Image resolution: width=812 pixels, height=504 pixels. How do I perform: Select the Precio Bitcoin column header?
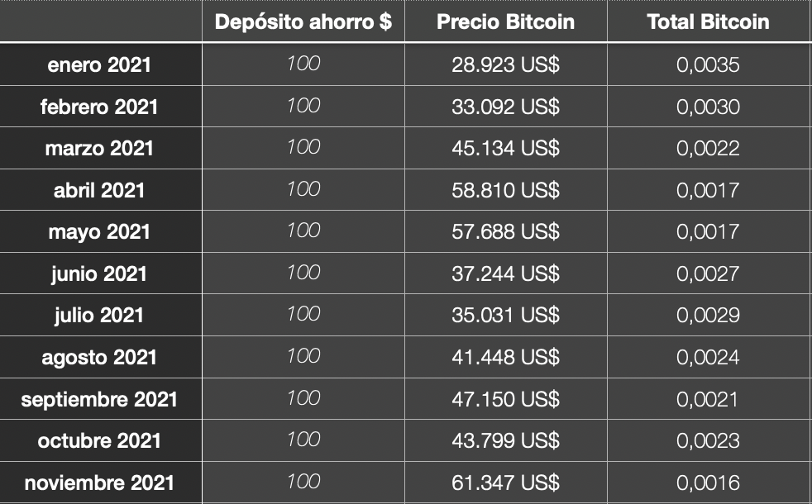coord(506,21)
